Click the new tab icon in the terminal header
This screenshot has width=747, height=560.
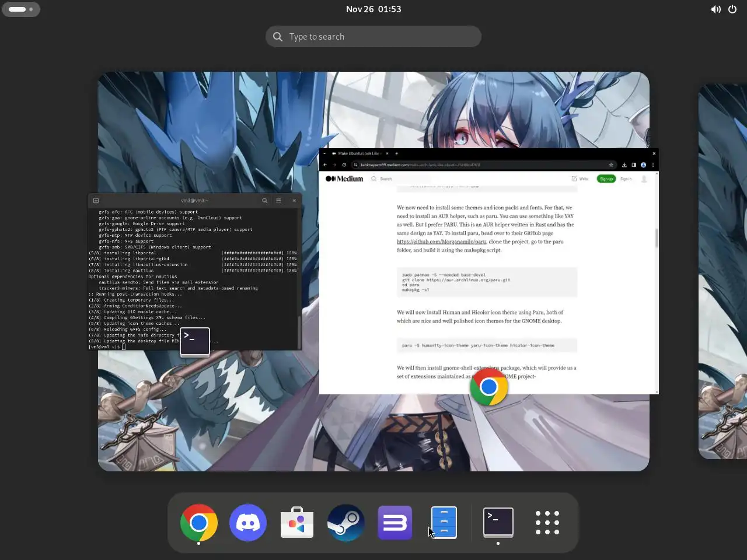(96, 200)
